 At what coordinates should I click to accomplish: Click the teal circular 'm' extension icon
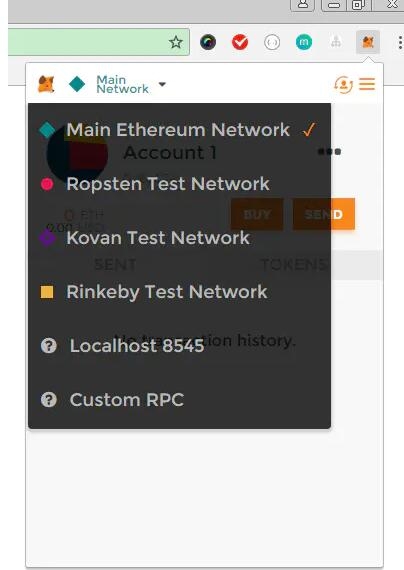pyautogui.click(x=304, y=43)
